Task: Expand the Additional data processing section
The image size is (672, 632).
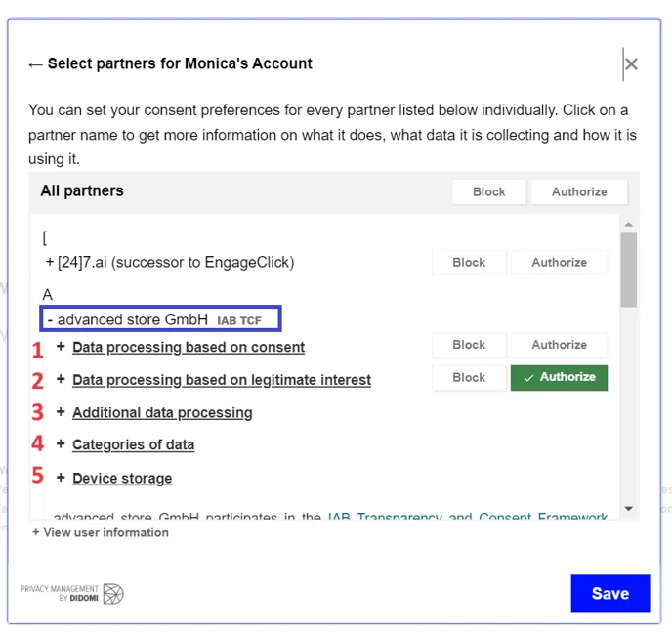Action: coord(162,412)
